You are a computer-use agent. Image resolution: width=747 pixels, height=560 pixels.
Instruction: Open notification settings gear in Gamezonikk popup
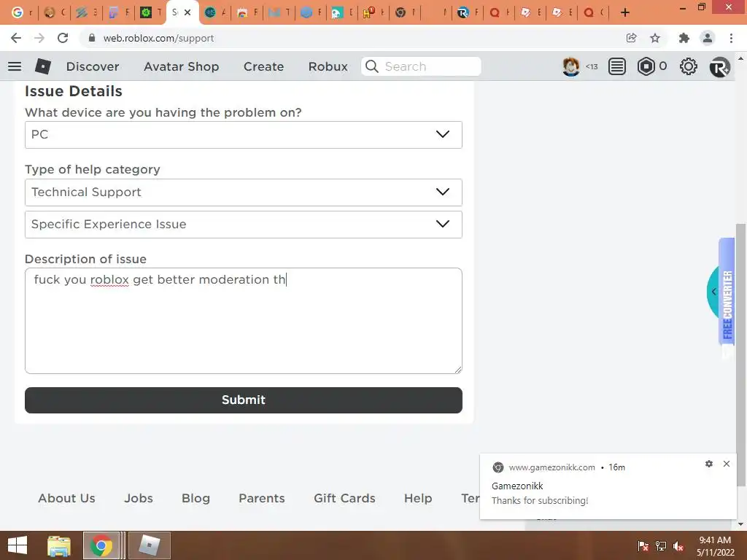point(709,464)
